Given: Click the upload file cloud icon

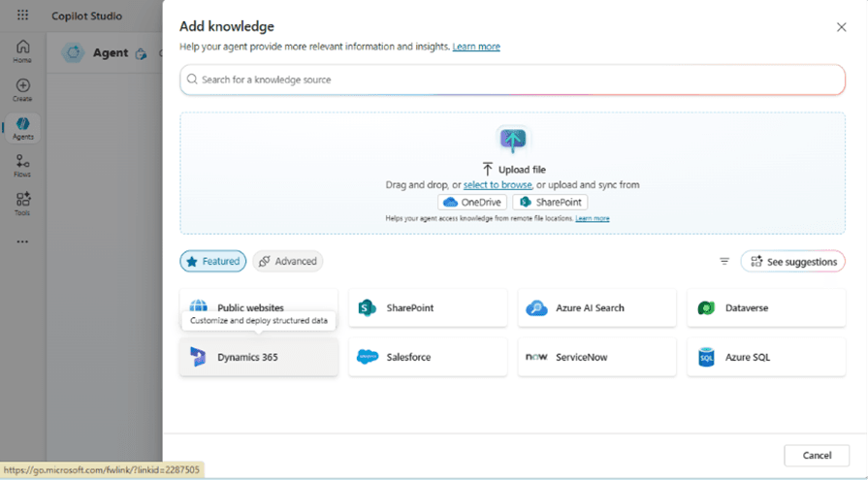Looking at the screenshot, I should 513,140.
